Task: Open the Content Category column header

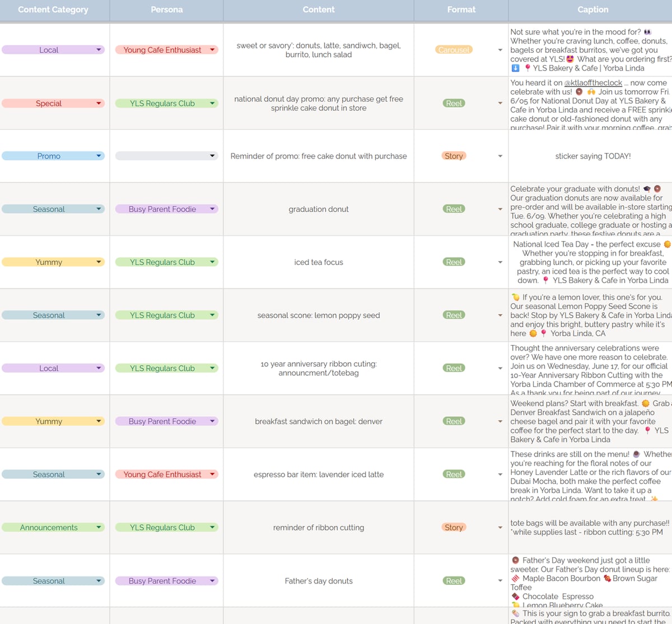Action: pos(54,10)
